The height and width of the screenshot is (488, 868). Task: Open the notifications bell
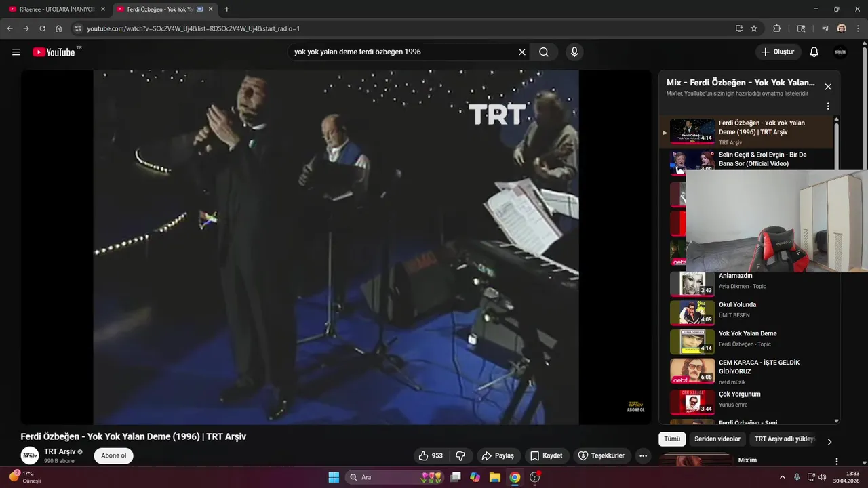(x=814, y=52)
